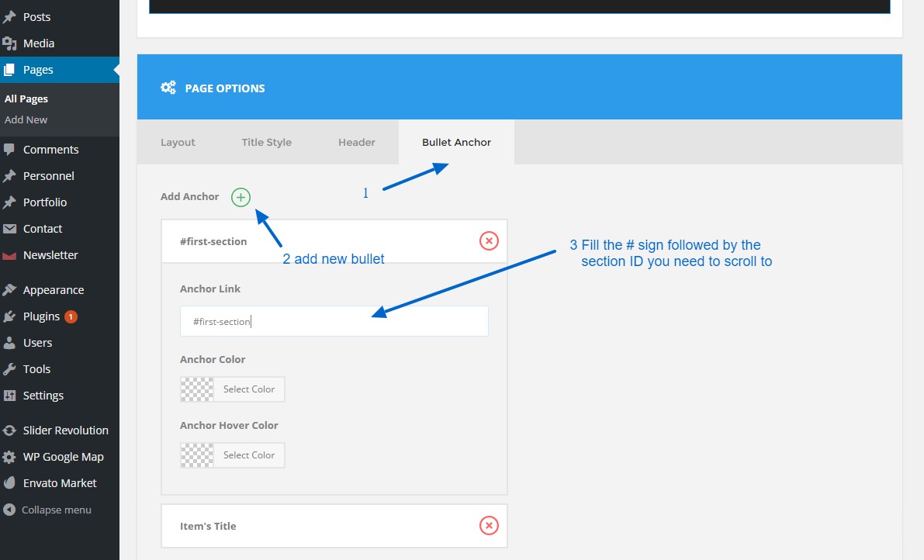Focus the Anchor Link text field

pos(334,321)
